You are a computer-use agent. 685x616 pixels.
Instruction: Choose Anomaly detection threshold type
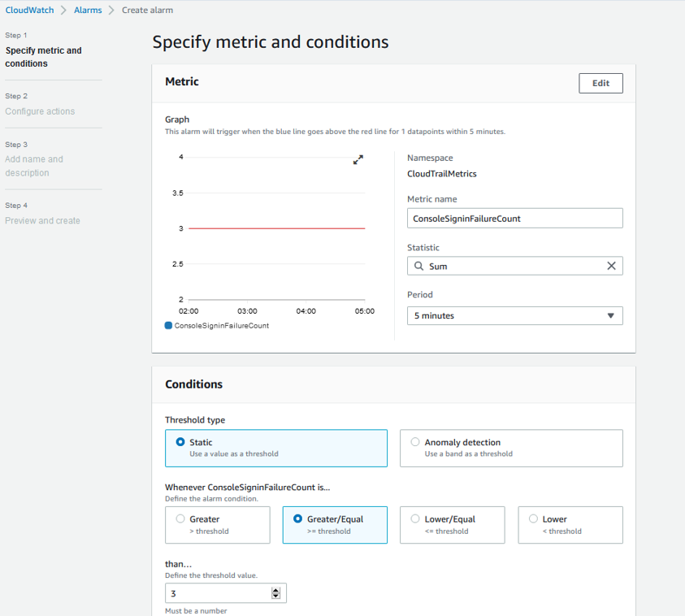(x=415, y=442)
